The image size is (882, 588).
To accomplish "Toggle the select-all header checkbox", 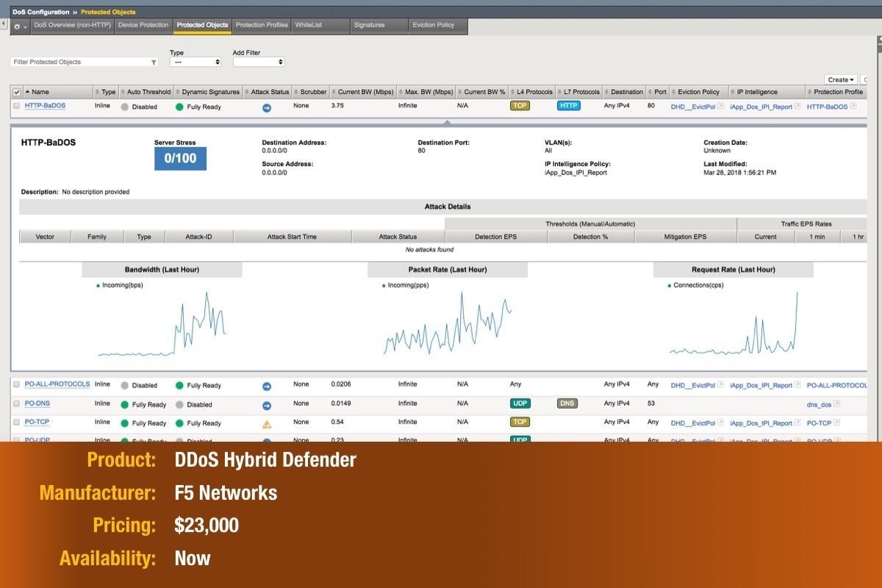I will pyautogui.click(x=17, y=92).
